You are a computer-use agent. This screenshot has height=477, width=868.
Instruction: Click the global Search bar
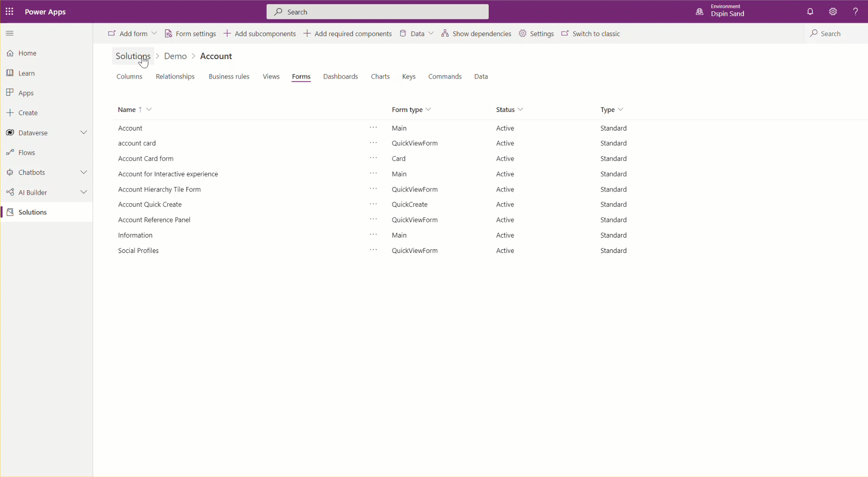pyautogui.click(x=377, y=12)
